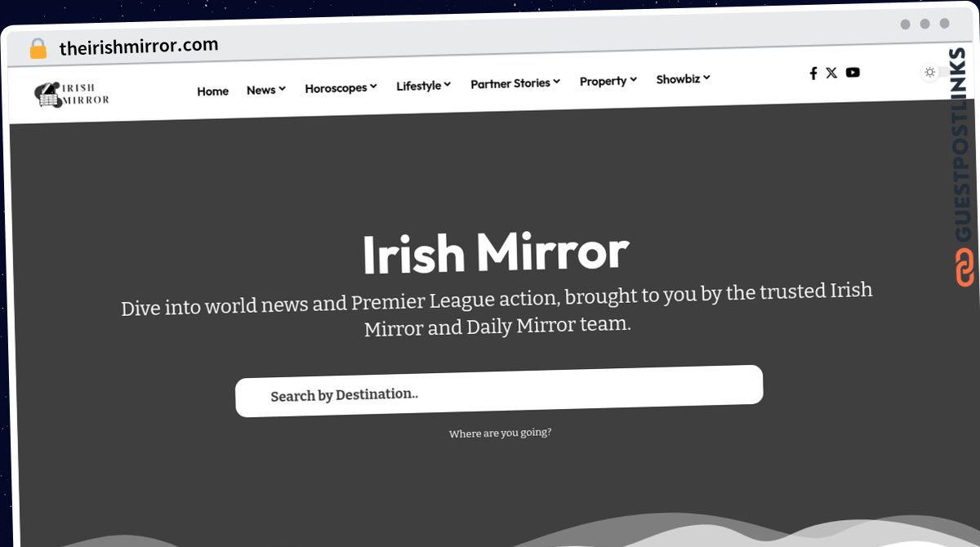Go to the Home menu item
The width and height of the screenshot is (980, 547).
(212, 91)
